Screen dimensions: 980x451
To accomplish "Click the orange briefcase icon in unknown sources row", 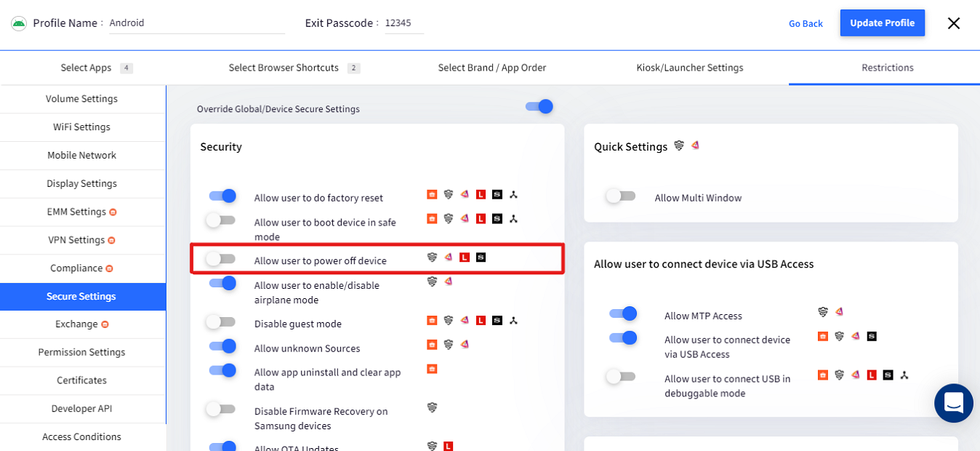I will coord(432,344).
